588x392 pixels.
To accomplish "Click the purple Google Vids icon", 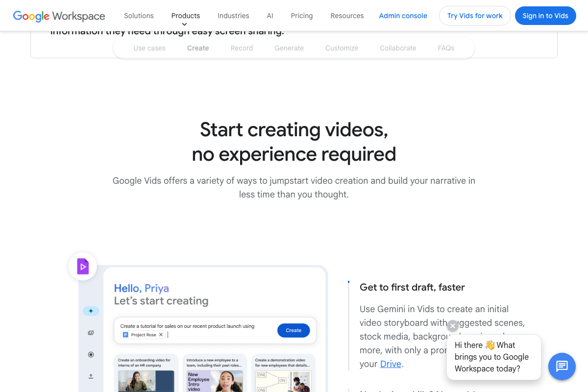I will click(x=83, y=267).
